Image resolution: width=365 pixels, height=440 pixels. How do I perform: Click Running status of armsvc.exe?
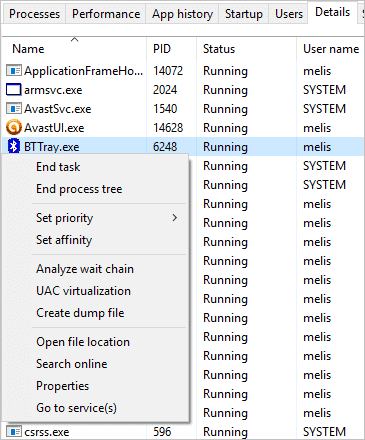pos(225,90)
